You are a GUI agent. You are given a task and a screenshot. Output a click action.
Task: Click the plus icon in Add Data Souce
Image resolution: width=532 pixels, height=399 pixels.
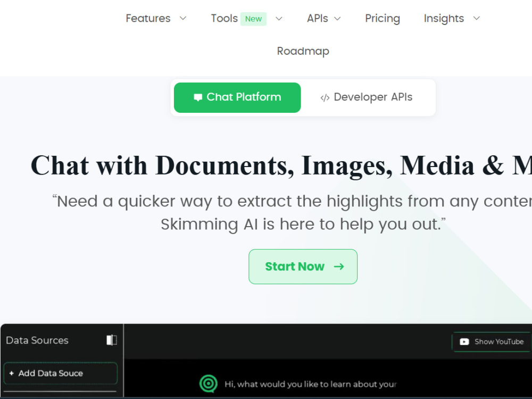coord(11,373)
